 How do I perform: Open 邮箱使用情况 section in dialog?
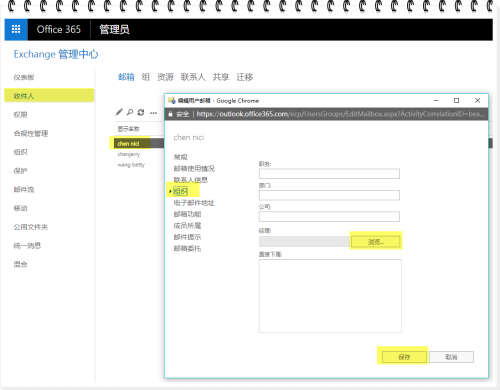(x=194, y=168)
